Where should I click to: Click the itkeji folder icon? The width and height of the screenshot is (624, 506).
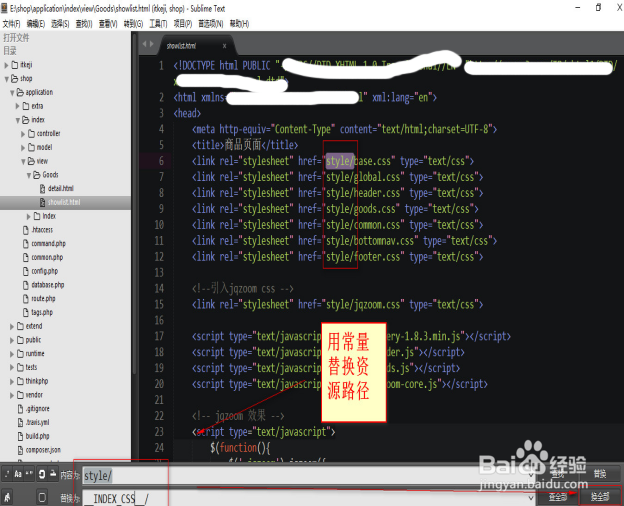click(15, 65)
